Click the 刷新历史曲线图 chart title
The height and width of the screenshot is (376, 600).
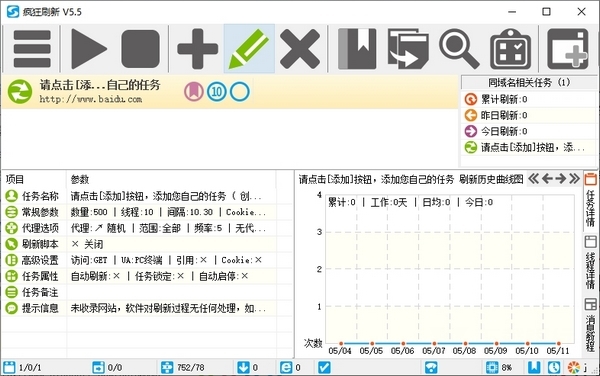pos(491,179)
